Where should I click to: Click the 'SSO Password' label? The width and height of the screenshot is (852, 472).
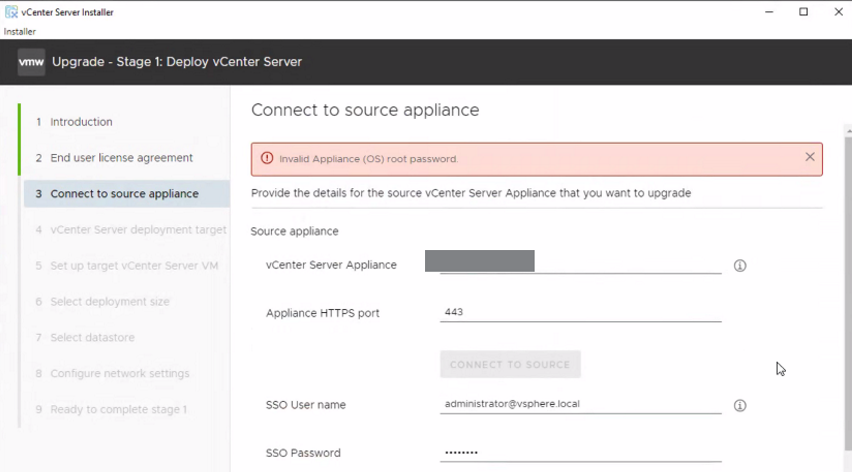click(x=303, y=453)
